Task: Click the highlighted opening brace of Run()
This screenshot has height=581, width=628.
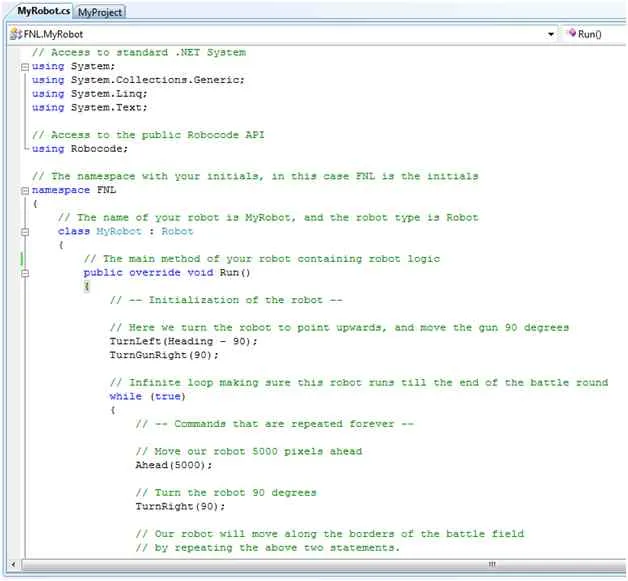Action: 87,286
